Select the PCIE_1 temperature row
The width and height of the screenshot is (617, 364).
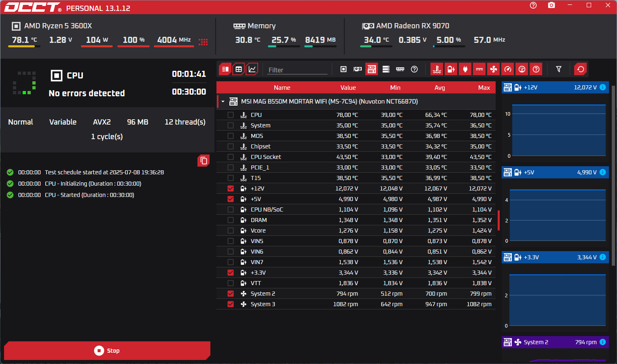[x=356, y=167]
